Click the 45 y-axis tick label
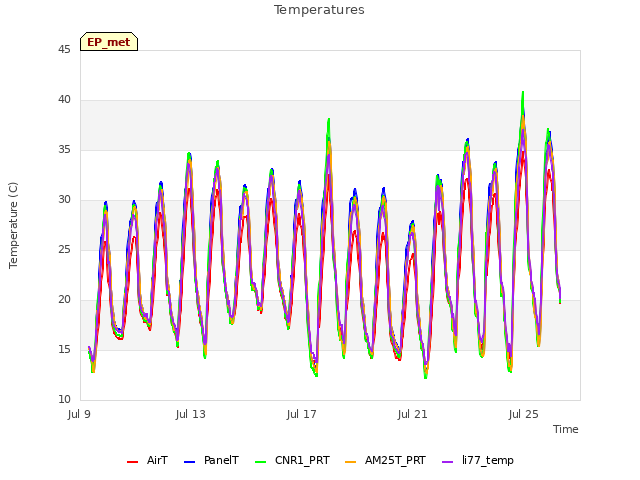The image size is (640, 480). 64,50
